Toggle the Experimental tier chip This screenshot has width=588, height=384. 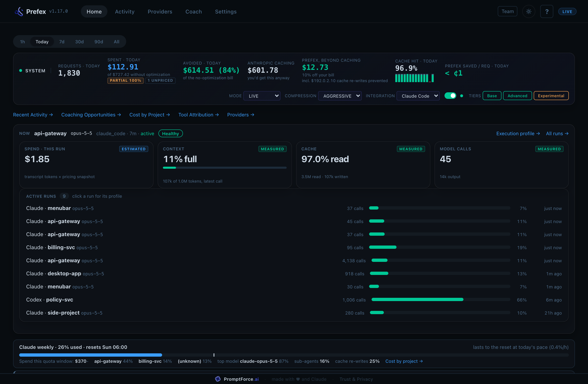[551, 96]
